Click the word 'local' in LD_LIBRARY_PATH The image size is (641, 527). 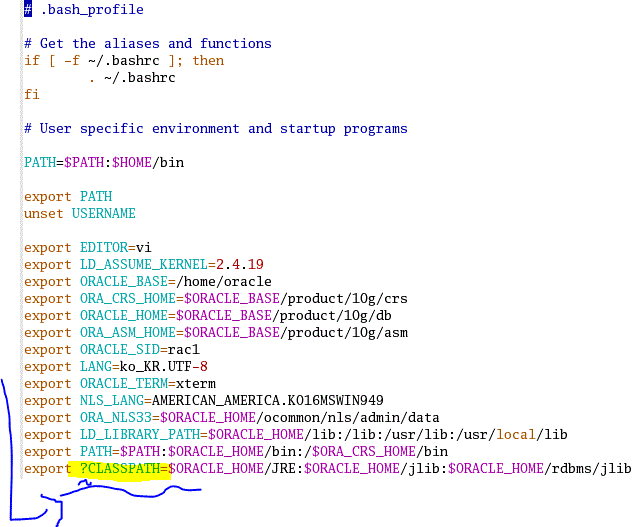coord(516,435)
